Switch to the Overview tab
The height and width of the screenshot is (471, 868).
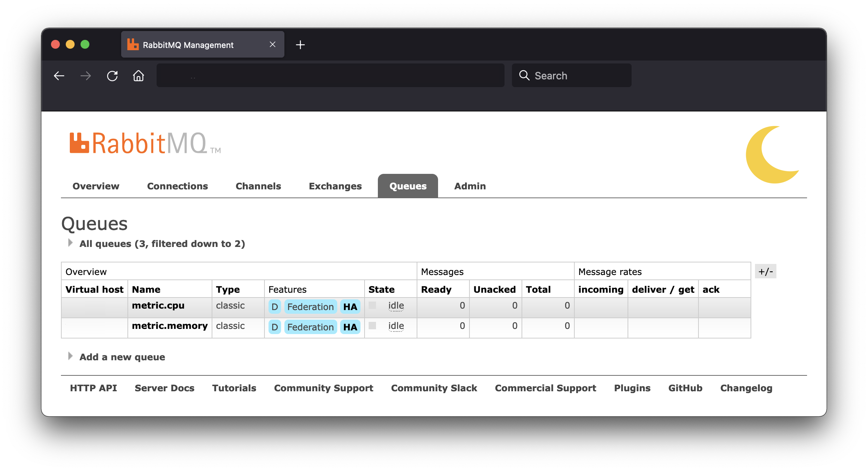click(96, 186)
